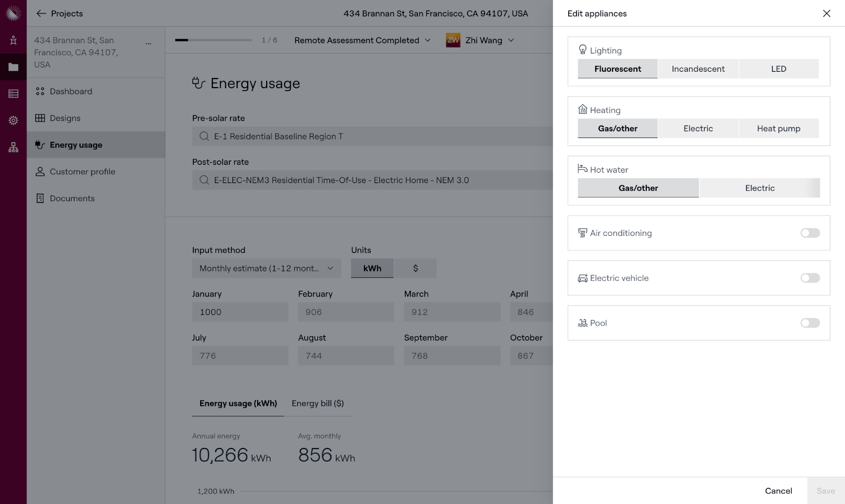Open project options ellipsis menu

(148, 43)
